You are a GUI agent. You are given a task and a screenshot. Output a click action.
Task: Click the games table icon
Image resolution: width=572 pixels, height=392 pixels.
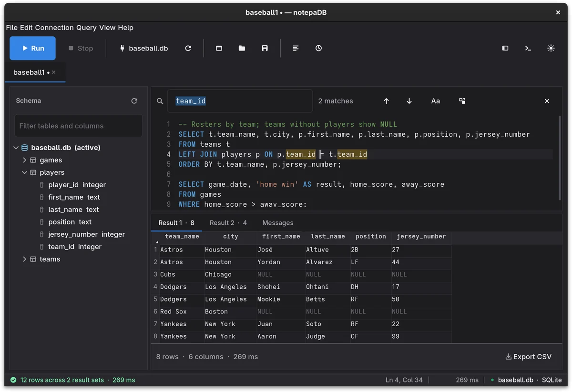coord(33,160)
